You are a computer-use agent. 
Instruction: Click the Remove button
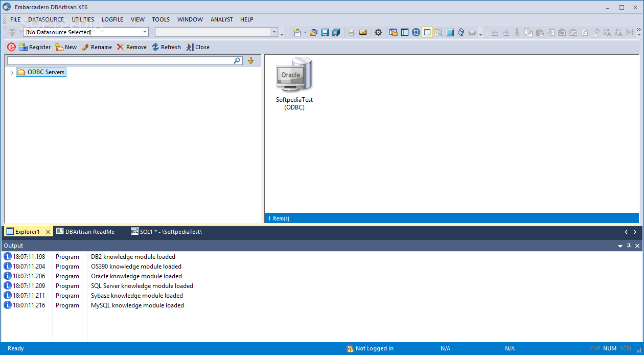(131, 47)
